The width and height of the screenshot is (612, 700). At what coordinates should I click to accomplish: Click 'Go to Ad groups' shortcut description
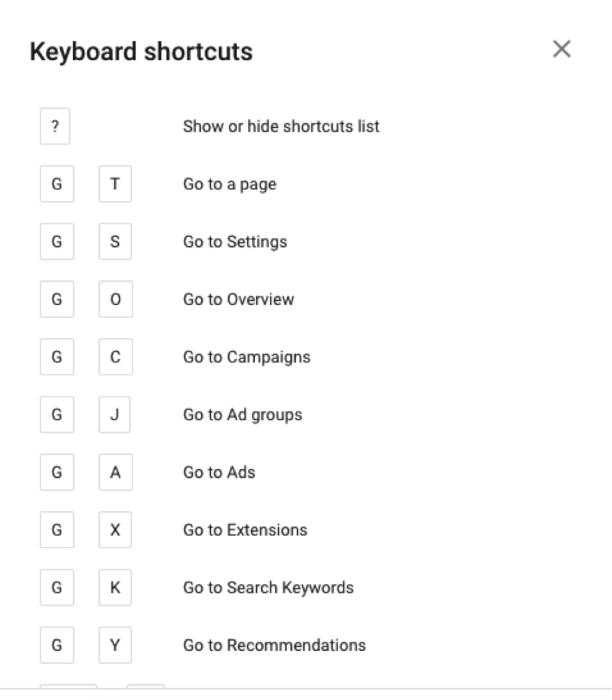pos(242,415)
